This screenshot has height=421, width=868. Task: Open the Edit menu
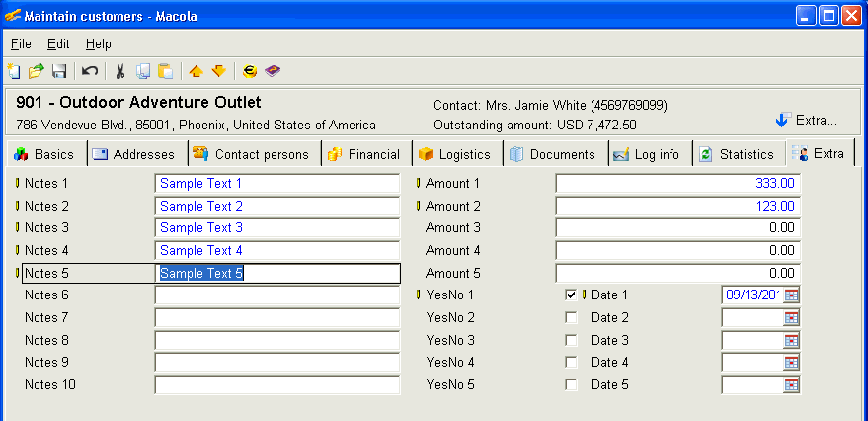[x=58, y=43]
